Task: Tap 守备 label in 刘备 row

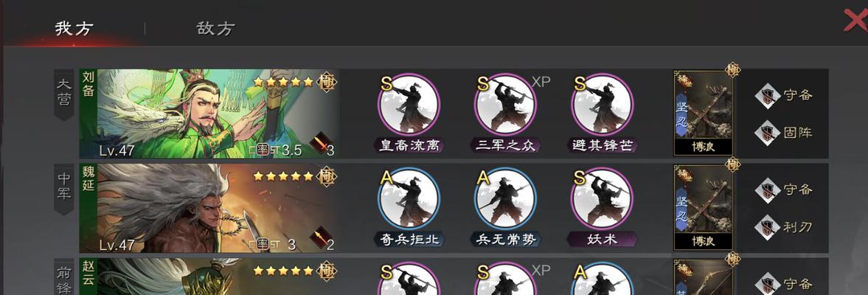Action: point(798,95)
